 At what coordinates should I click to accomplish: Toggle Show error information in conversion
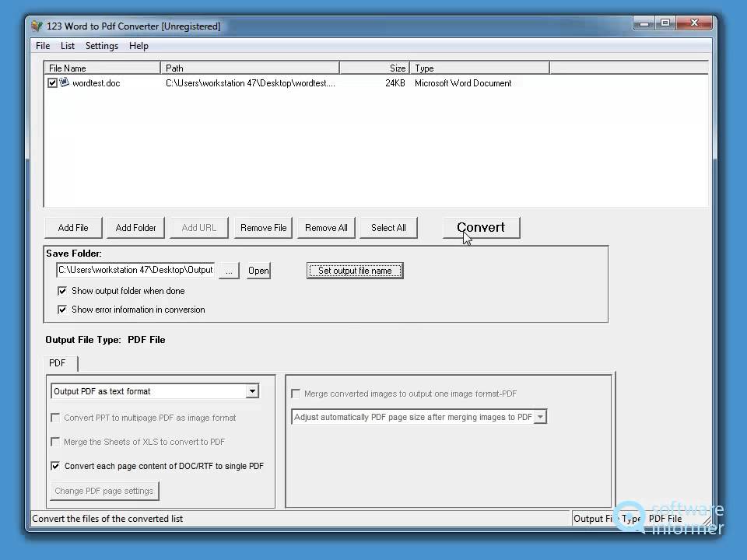click(x=62, y=310)
